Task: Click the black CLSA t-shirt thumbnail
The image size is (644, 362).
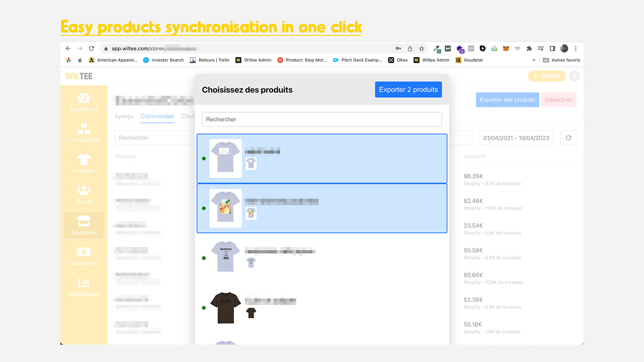Action: click(225, 308)
